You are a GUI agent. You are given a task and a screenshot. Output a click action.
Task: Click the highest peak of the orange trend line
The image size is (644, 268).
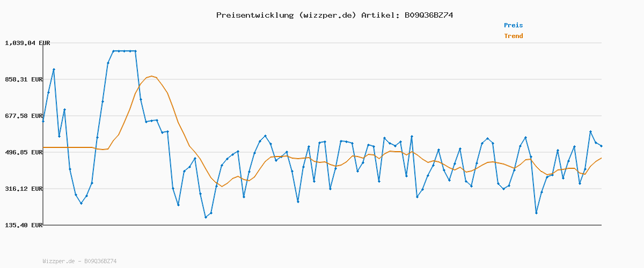(152, 76)
